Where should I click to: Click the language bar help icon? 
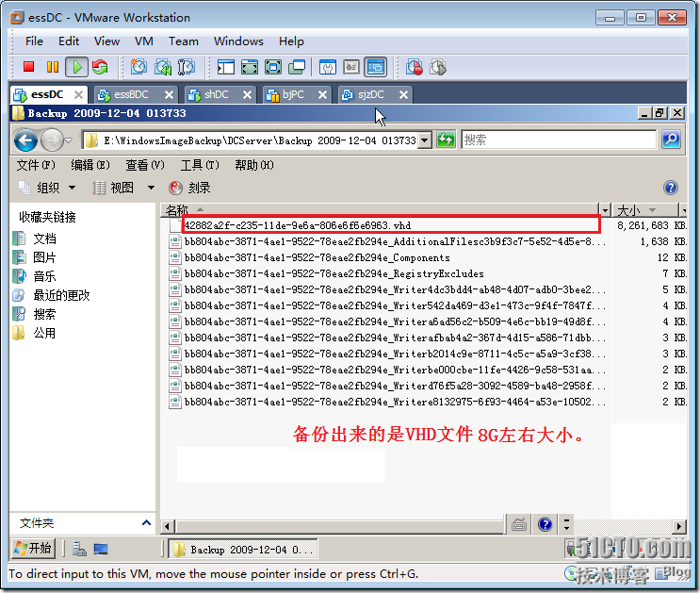click(x=545, y=524)
